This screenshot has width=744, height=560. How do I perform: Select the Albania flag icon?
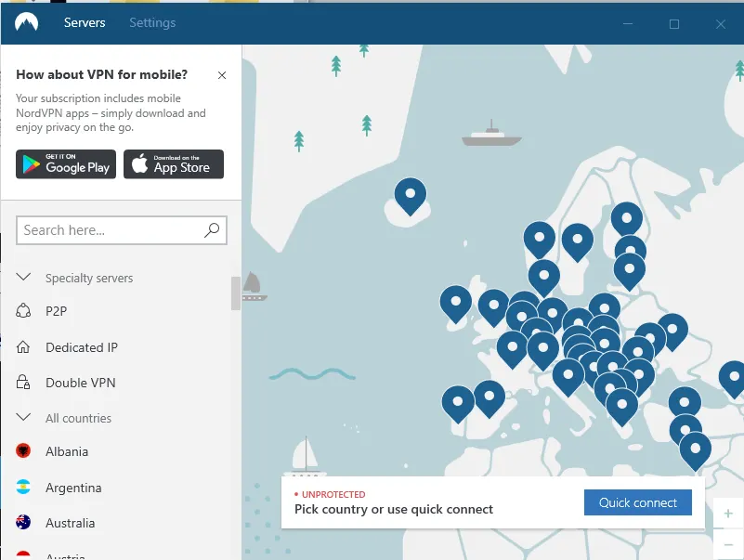point(24,451)
